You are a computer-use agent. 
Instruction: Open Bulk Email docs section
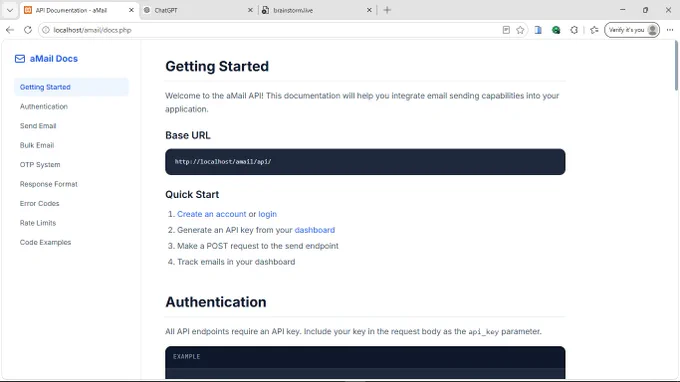point(37,145)
